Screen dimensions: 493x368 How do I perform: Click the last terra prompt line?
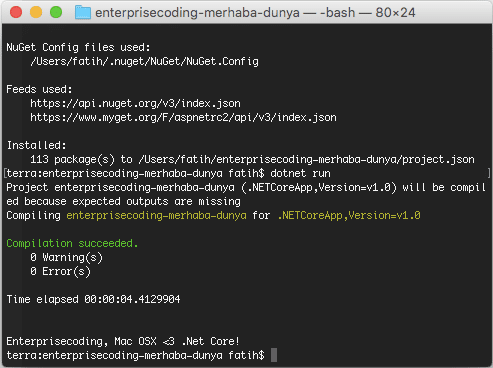135,355
